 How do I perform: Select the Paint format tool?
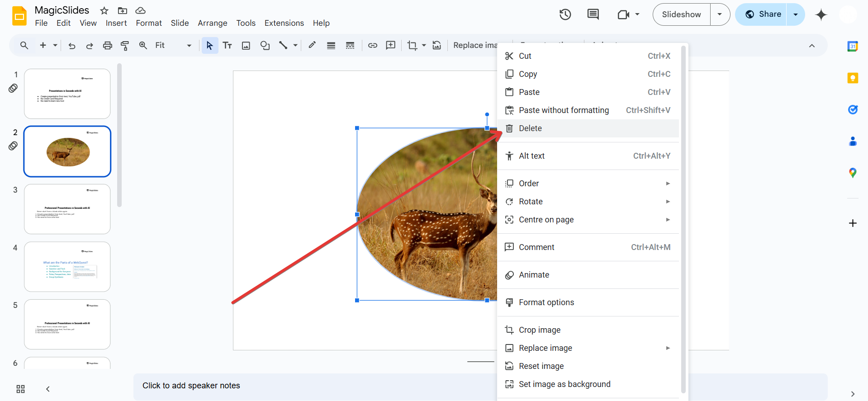tap(125, 45)
